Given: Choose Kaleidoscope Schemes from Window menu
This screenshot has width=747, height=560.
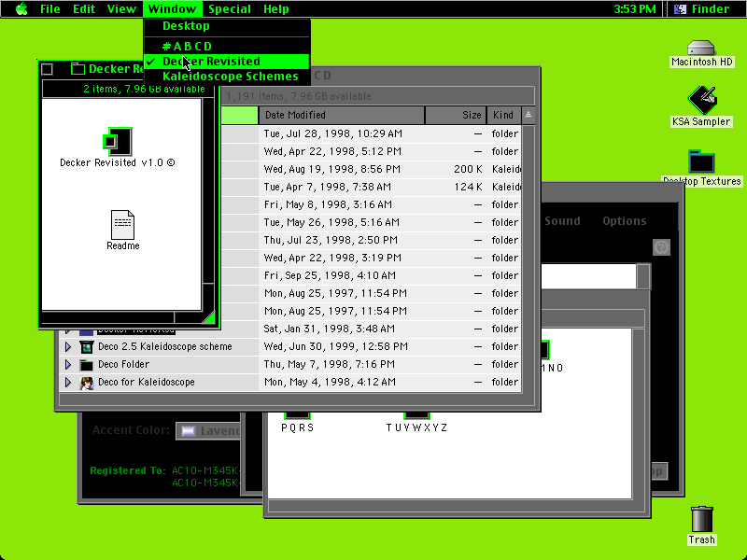Looking at the screenshot, I should (227, 77).
